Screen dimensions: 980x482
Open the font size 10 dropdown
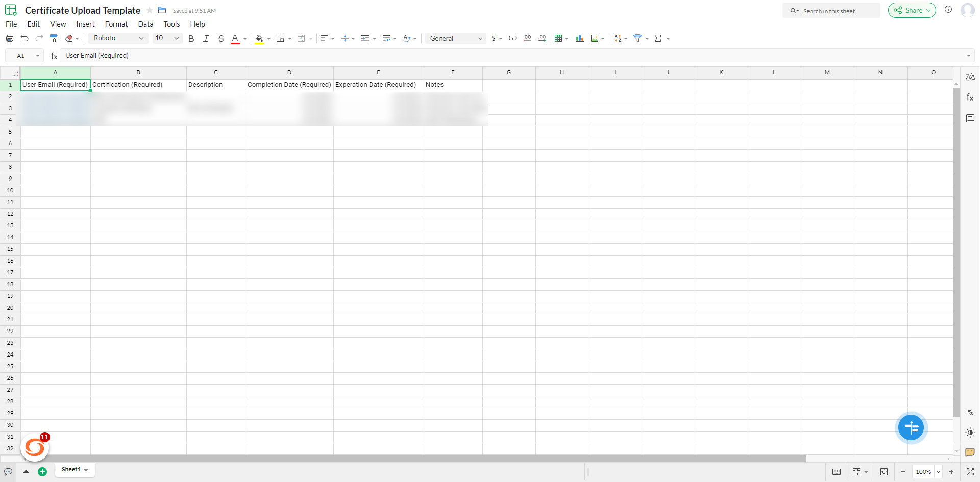click(167, 38)
